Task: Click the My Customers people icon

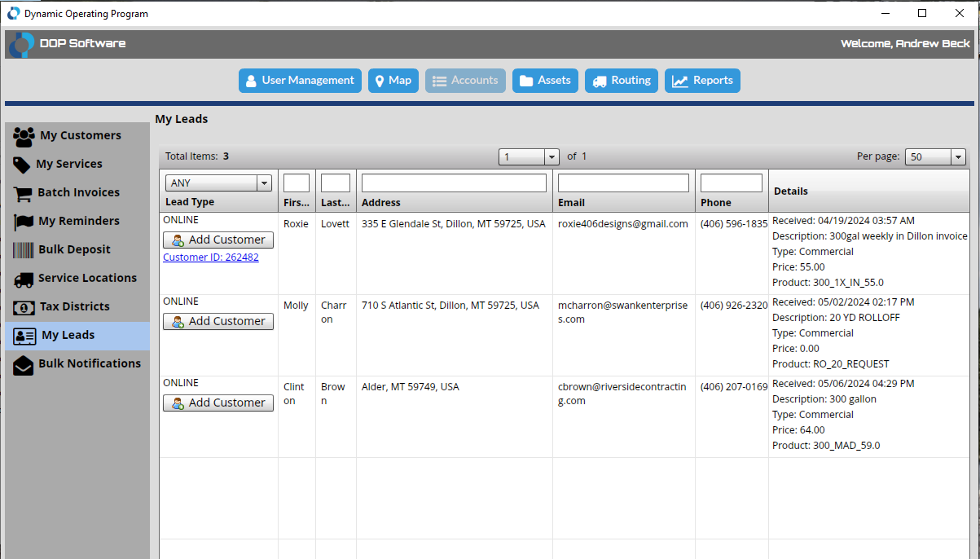Action: pos(24,136)
